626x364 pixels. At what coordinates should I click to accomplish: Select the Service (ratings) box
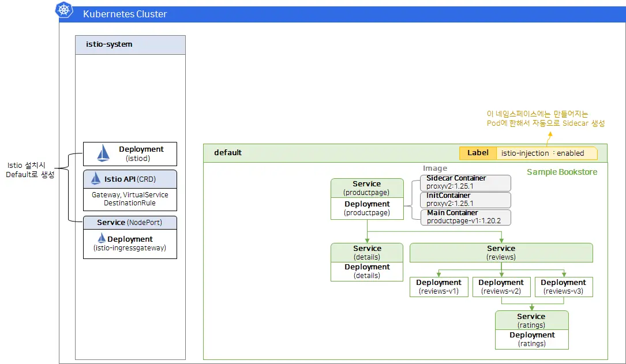pyautogui.click(x=531, y=321)
